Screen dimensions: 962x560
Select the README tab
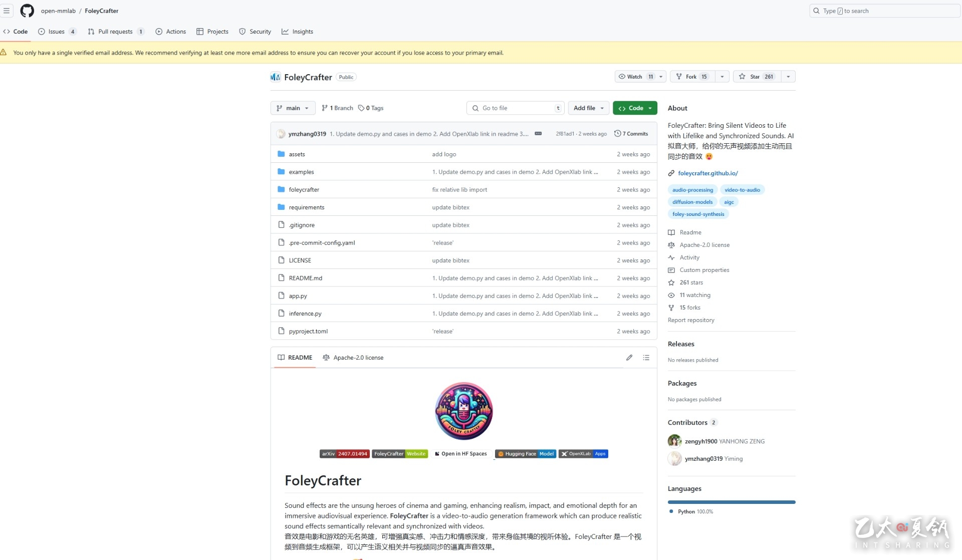pyautogui.click(x=295, y=358)
